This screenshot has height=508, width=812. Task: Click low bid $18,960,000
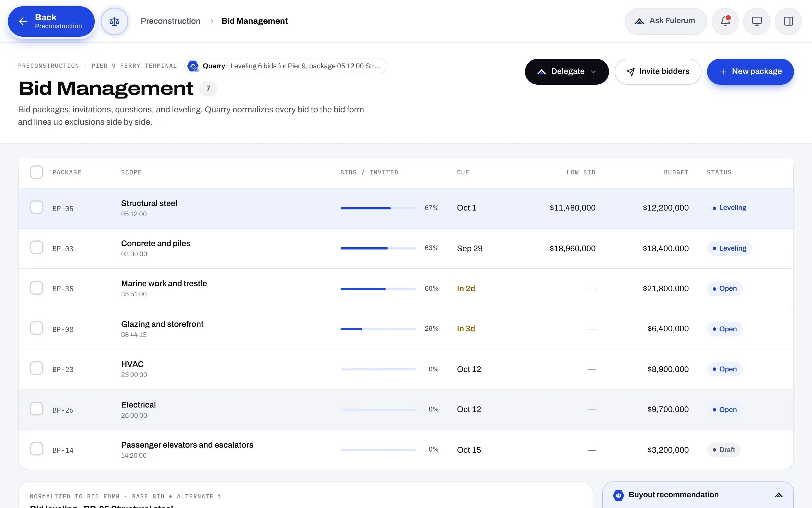tap(572, 248)
